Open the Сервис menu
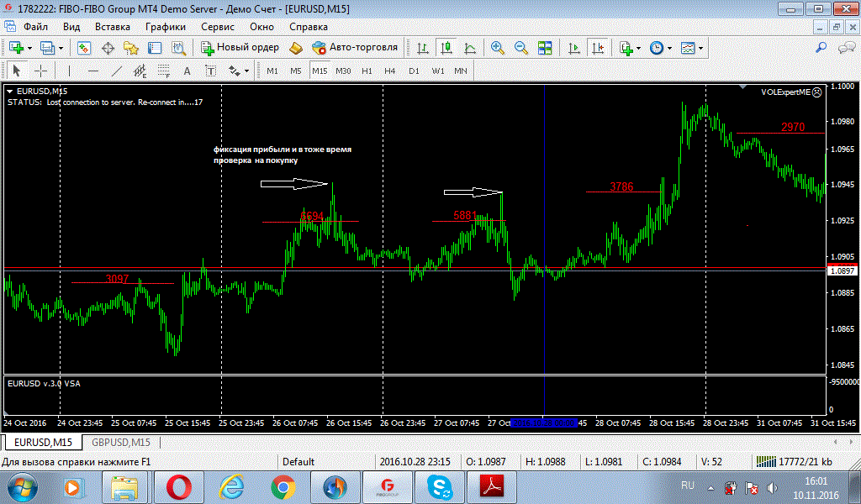 coord(218,26)
